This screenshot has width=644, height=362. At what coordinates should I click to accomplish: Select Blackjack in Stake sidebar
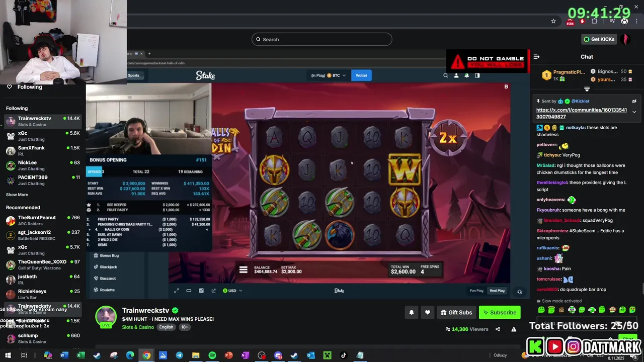pyautogui.click(x=108, y=267)
